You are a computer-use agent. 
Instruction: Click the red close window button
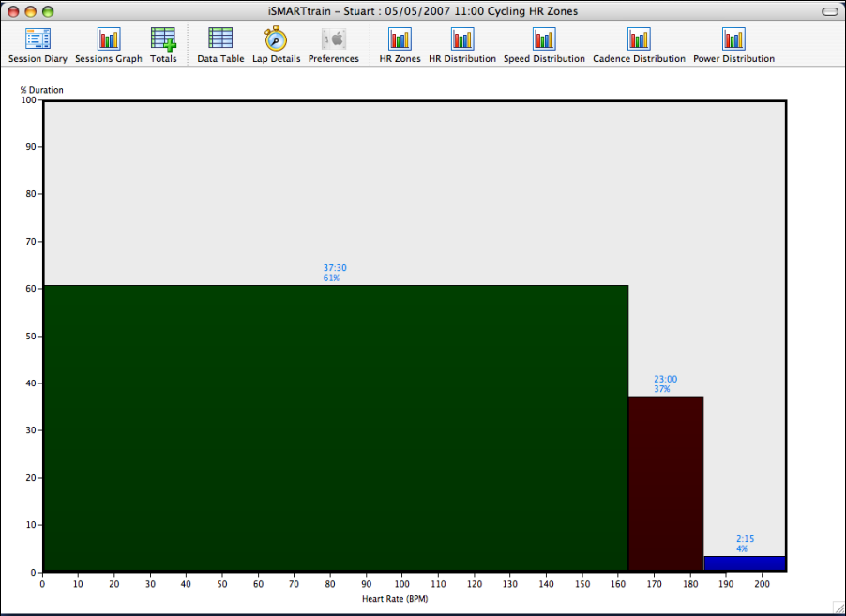click(13, 11)
